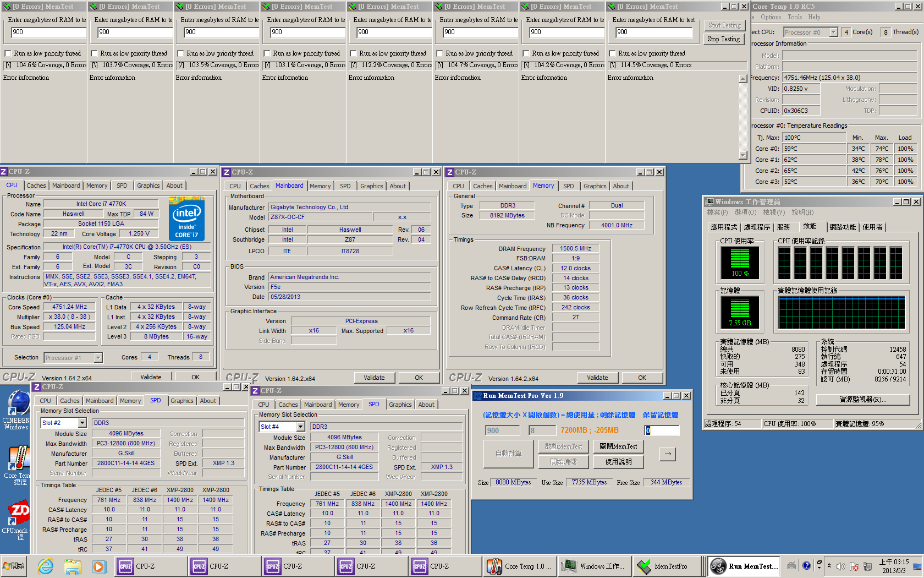Open 資源監視器(R)... in Task Manager
The image size is (924, 578).
click(862, 400)
